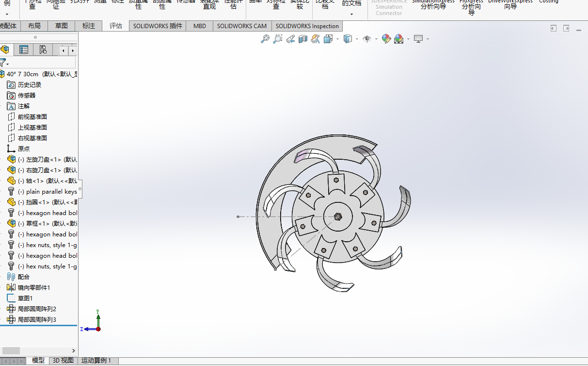Click the SimulationXpress 分析向导 button
The height and width of the screenshot is (366, 588).
433,4
